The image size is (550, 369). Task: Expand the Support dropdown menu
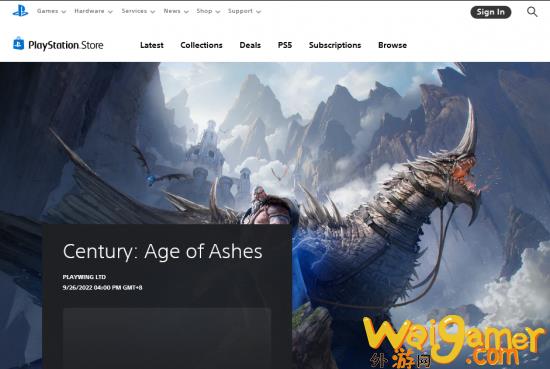pyautogui.click(x=244, y=11)
